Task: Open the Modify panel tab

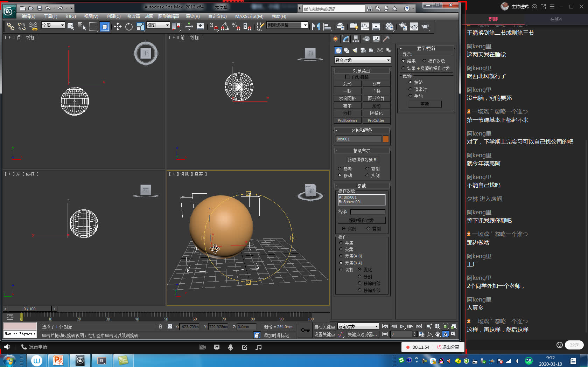Action: click(x=345, y=39)
